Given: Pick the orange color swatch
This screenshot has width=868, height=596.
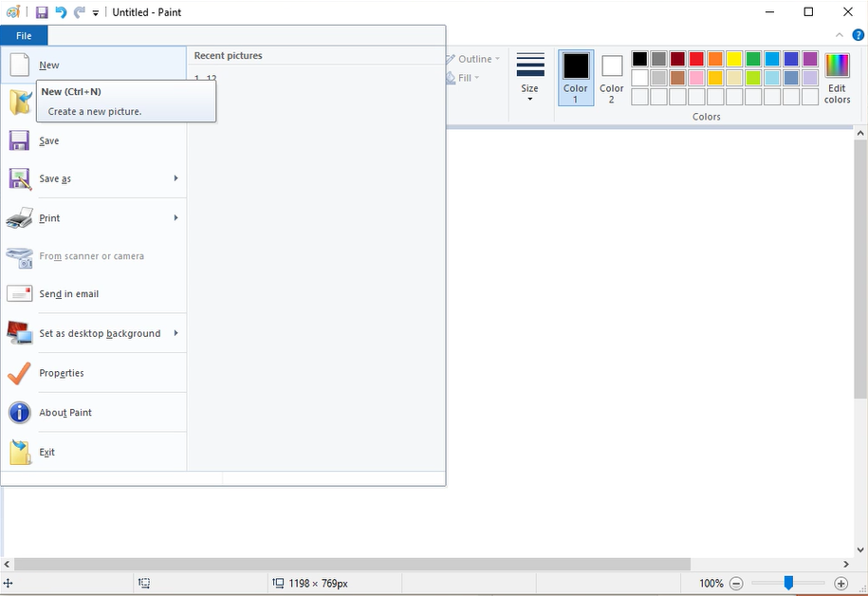Looking at the screenshot, I should coord(715,59).
